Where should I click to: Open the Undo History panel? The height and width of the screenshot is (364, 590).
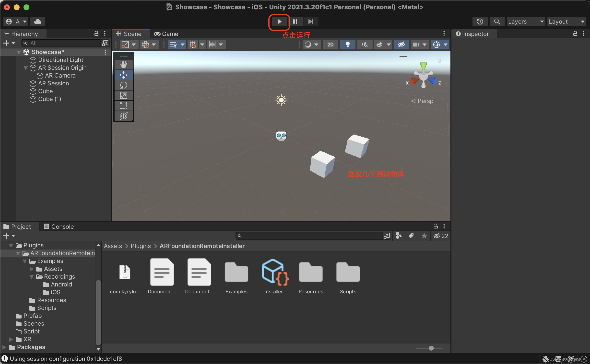click(x=480, y=22)
